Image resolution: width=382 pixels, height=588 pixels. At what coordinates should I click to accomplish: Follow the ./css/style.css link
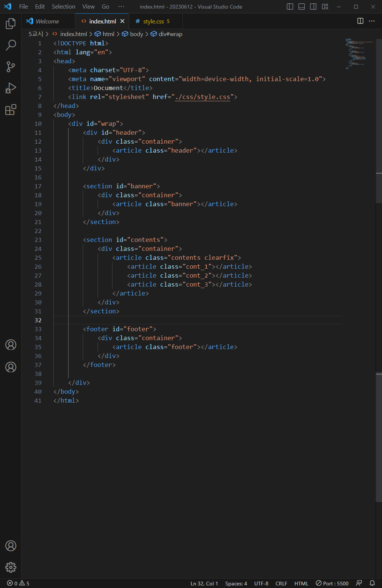click(x=203, y=97)
